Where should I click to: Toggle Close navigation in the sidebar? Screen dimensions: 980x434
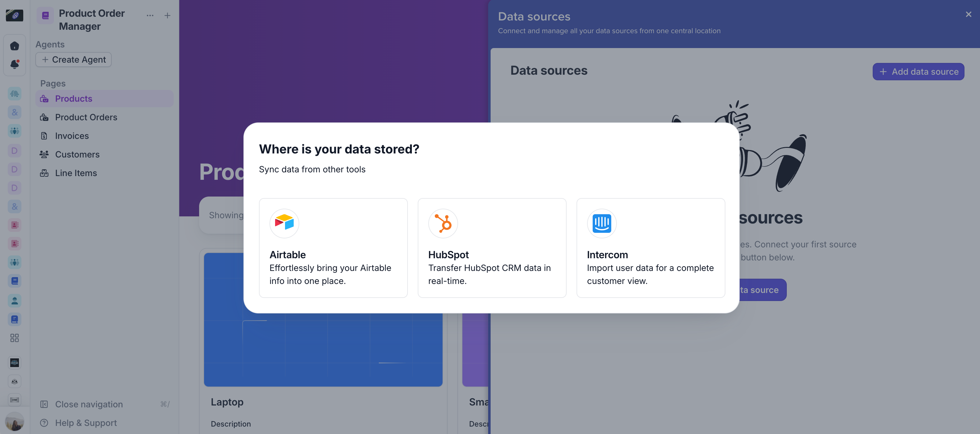tap(89, 404)
